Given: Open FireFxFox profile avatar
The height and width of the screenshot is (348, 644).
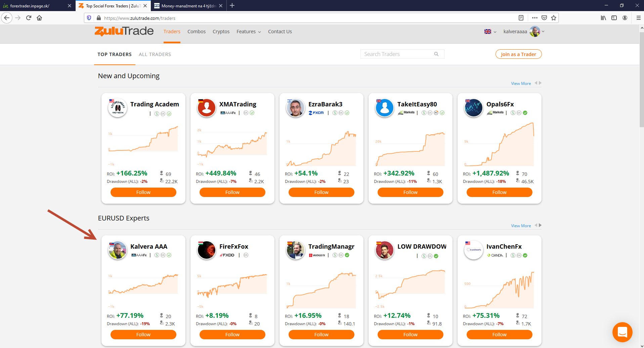Looking at the screenshot, I should click(206, 250).
